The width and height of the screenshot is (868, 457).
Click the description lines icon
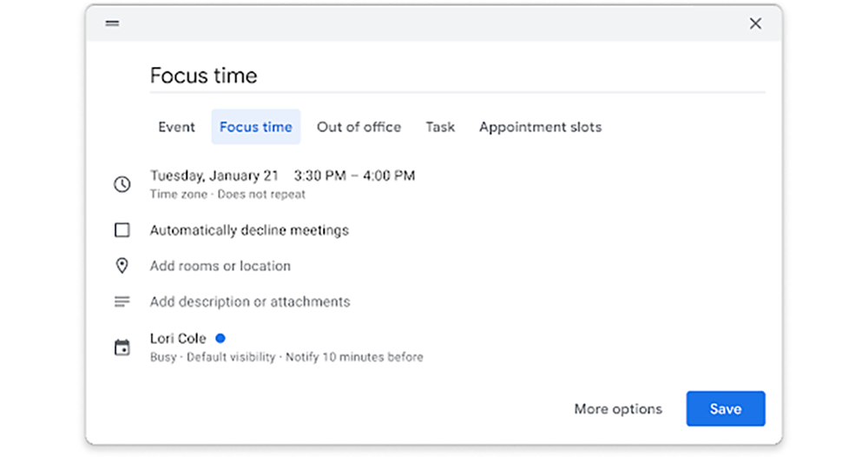122,301
